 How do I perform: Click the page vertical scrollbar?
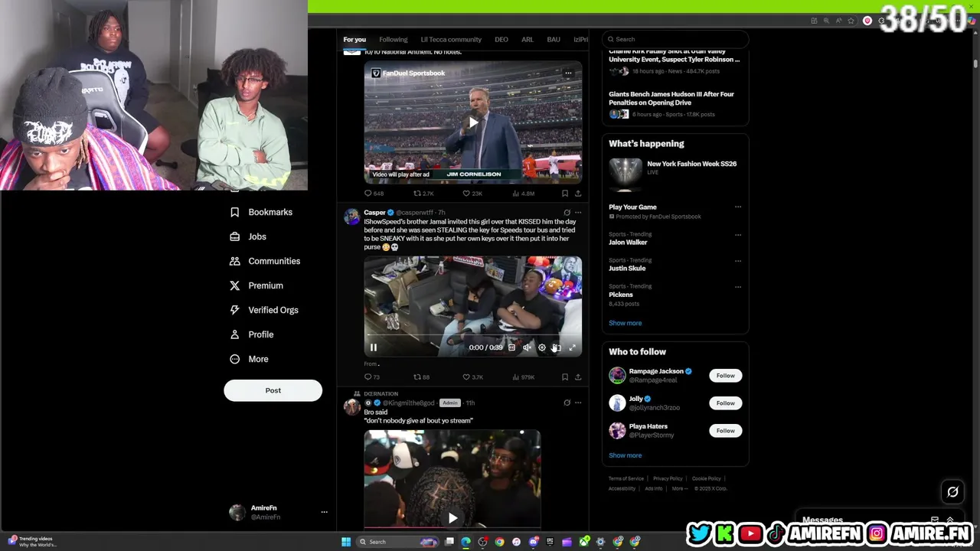click(975, 64)
